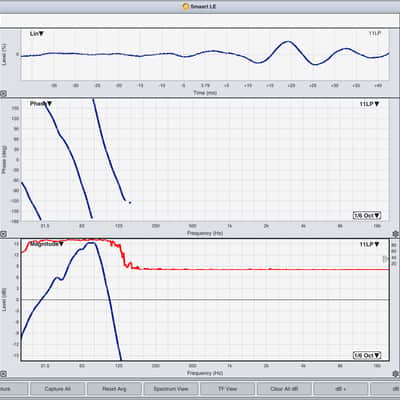Click the Reset Avg button

click(x=114, y=389)
